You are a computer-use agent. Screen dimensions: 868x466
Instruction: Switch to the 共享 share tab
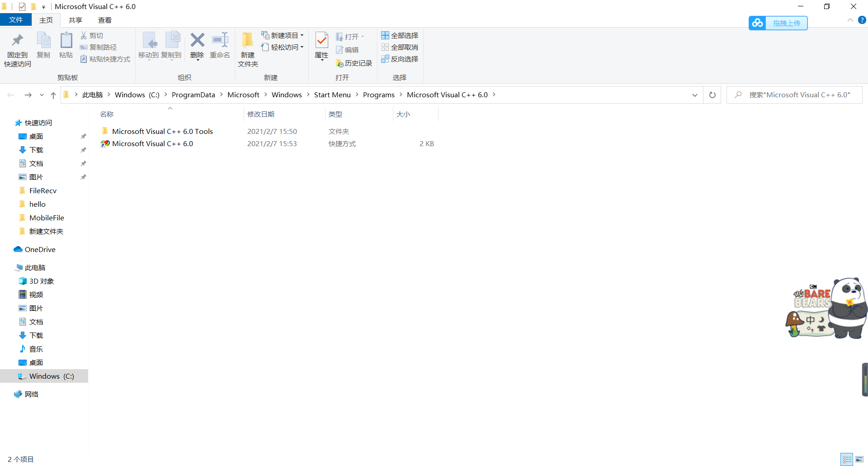point(75,20)
